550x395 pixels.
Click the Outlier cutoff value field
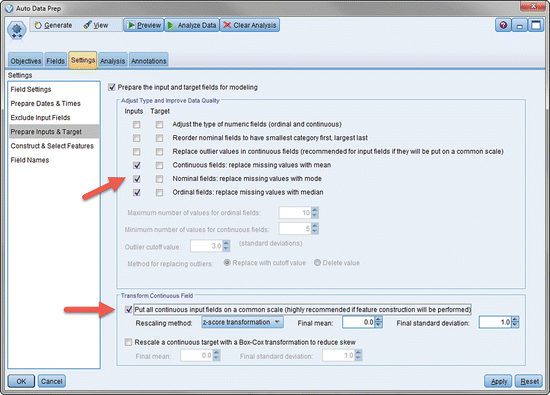pos(206,246)
